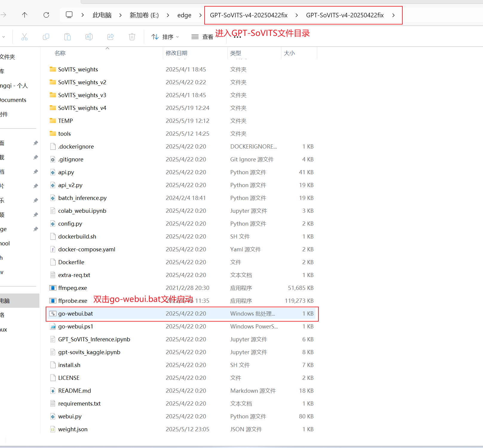483x448 pixels.
Task: Select the tools folder
Action: click(x=65, y=134)
